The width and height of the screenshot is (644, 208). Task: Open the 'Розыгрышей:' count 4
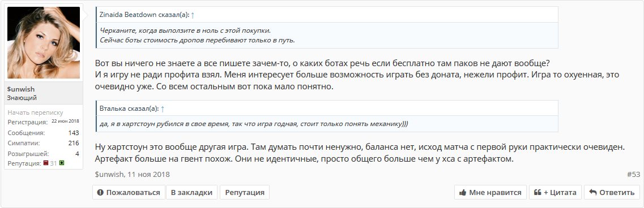(77, 154)
